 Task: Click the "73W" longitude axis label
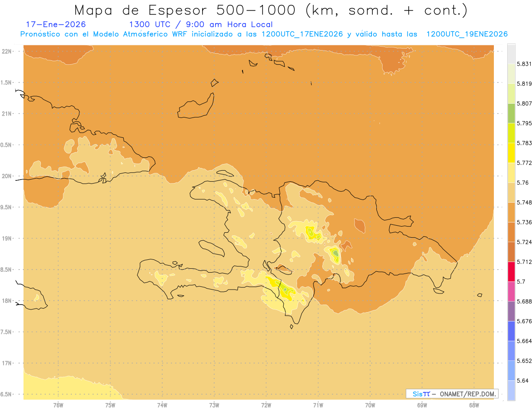(214, 405)
